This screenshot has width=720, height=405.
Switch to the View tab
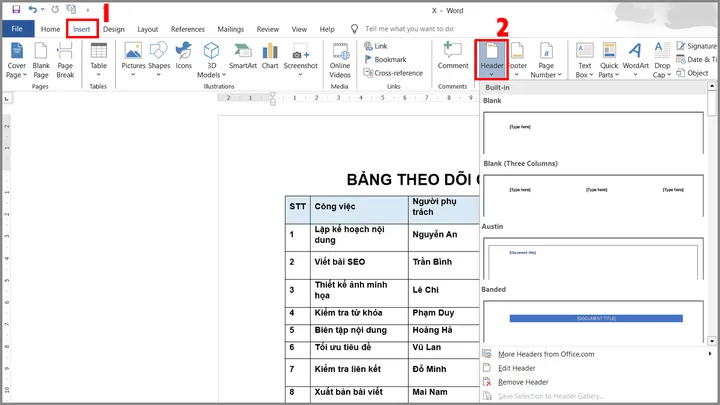click(x=299, y=29)
